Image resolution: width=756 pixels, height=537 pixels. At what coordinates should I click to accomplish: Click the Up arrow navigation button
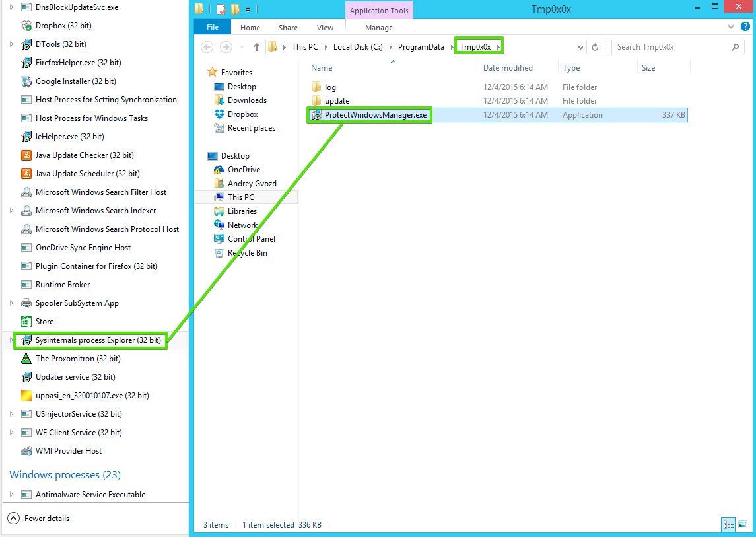tap(257, 47)
